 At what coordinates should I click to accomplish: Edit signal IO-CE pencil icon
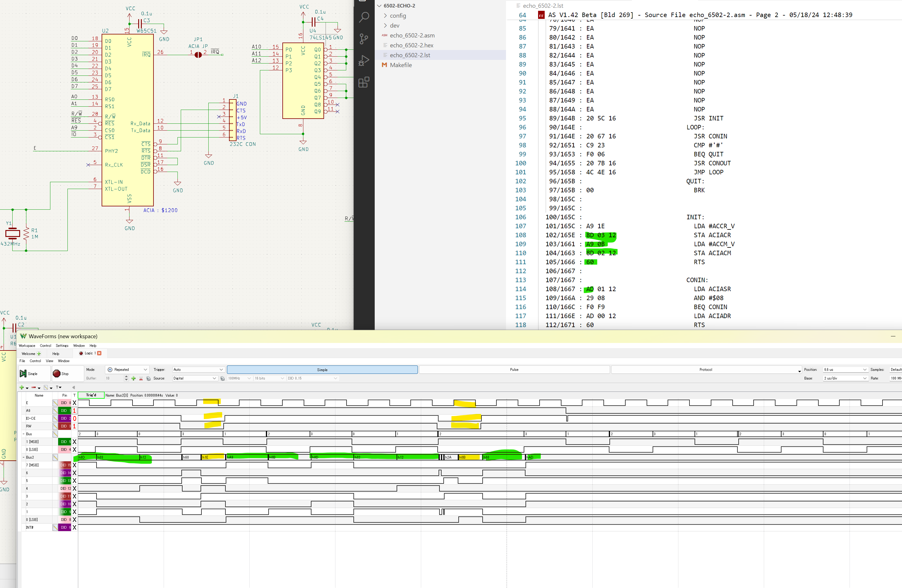pos(55,418)
